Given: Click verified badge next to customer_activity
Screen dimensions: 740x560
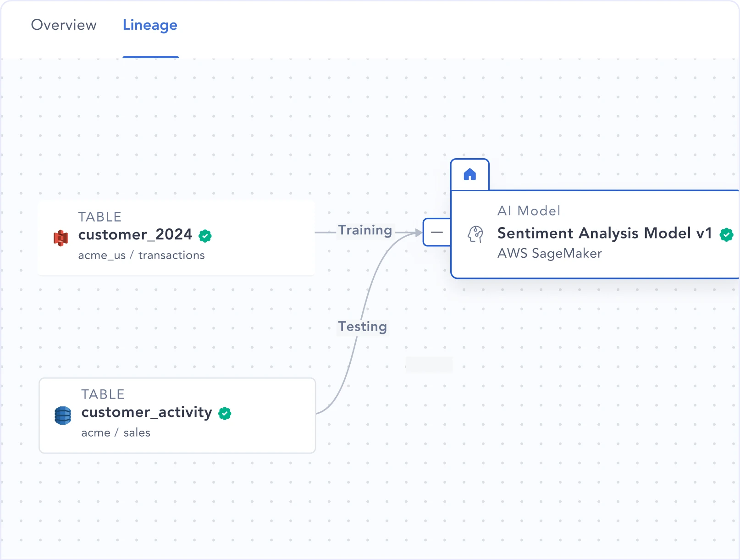Looking at the screenshot, I should point(225,413).
